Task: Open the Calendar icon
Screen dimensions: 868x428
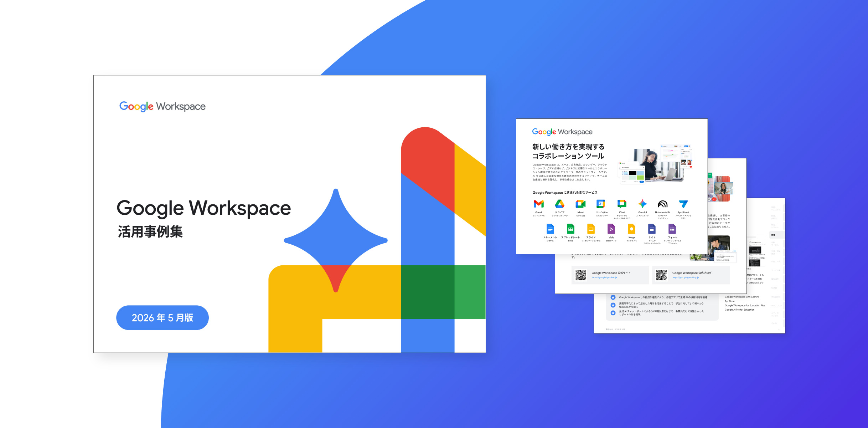Action: pos(601,204)
